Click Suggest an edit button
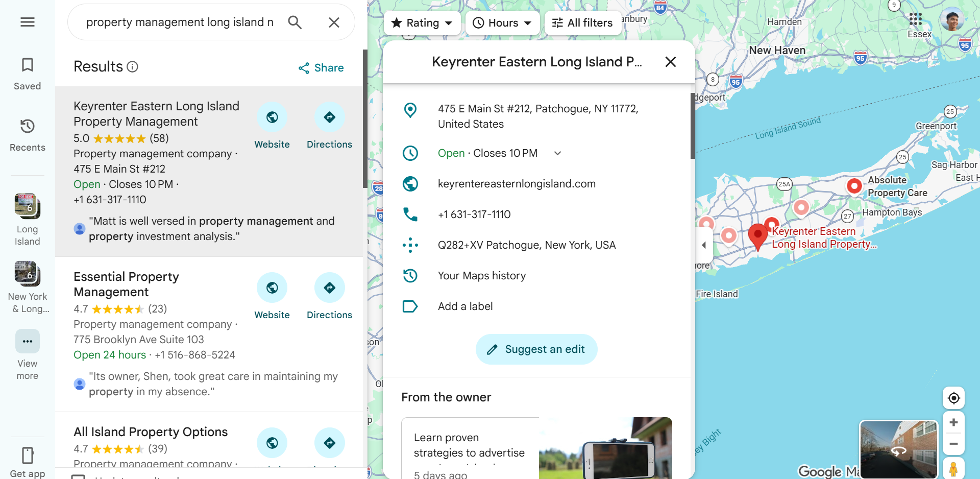The image size is (980, 479). click(536, 349)
